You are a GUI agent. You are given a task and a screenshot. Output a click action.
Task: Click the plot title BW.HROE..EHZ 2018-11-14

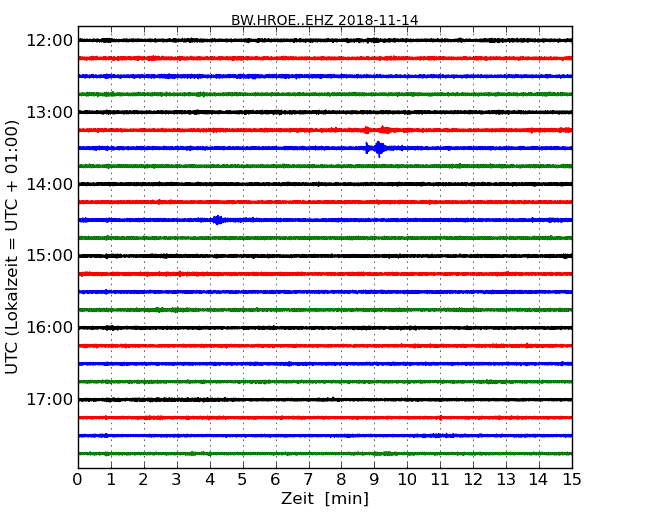tap(325, 20)
